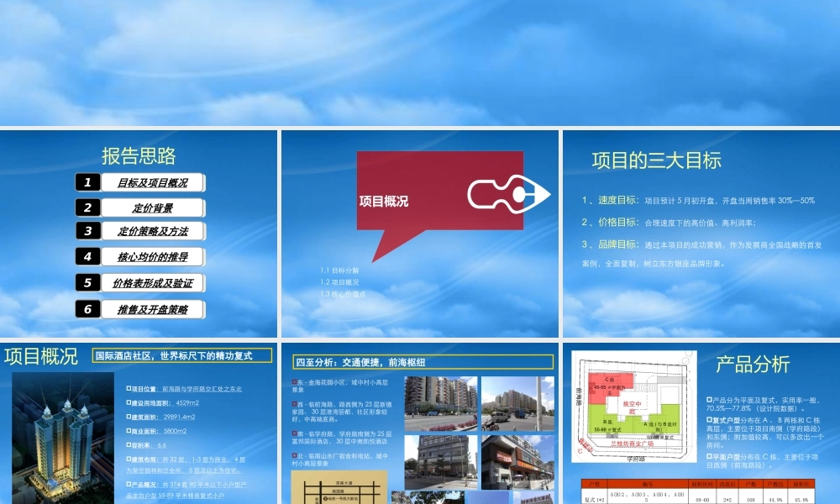The width and height of the screenshot is (840, 504).
Task: Open the 定价策略及方法 link
Action: tap(153, 231)
